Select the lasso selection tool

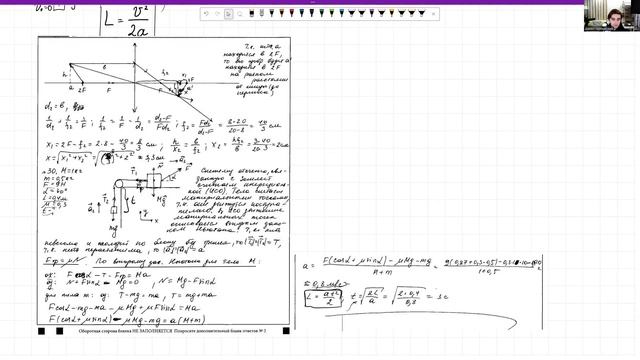[x=240, y=14]
